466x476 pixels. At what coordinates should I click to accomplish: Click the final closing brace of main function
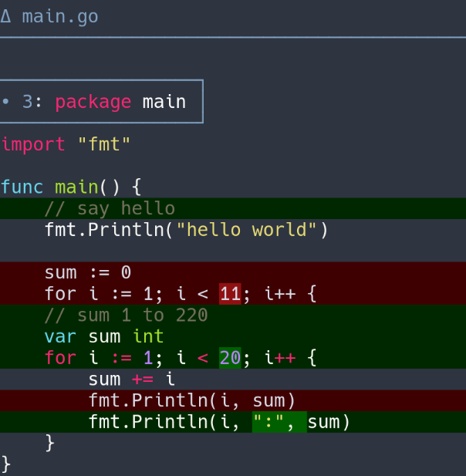pyautogui.click(x=6, y=464)
